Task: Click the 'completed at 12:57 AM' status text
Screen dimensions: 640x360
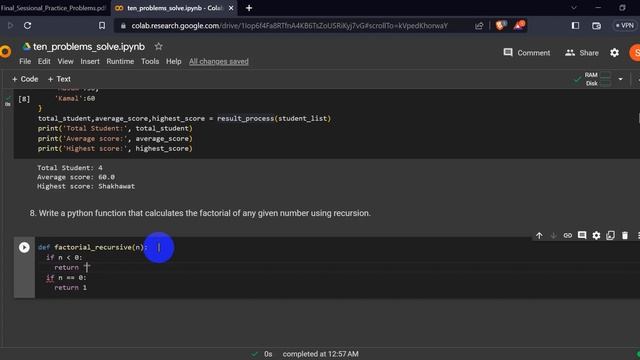Action: click(x=320, y=354)
